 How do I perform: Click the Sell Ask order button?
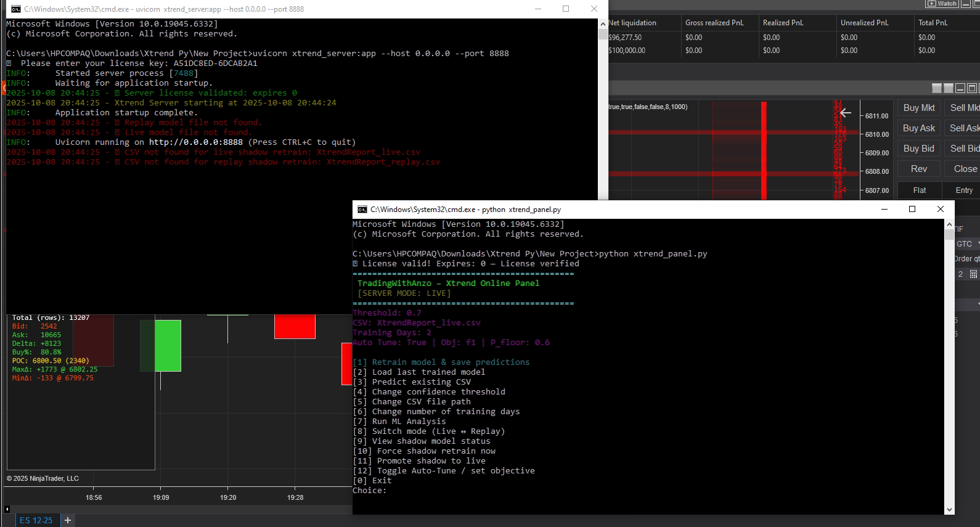coord(963,128)
